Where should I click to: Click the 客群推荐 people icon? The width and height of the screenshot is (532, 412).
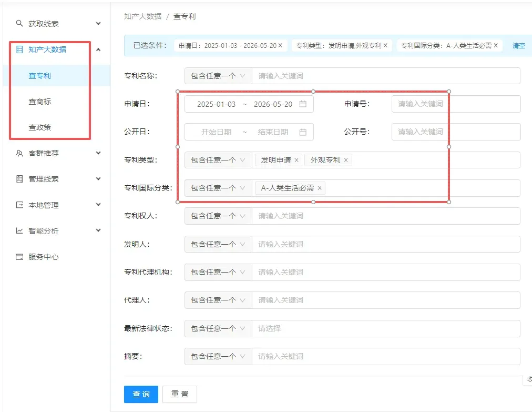coord(19,153)
